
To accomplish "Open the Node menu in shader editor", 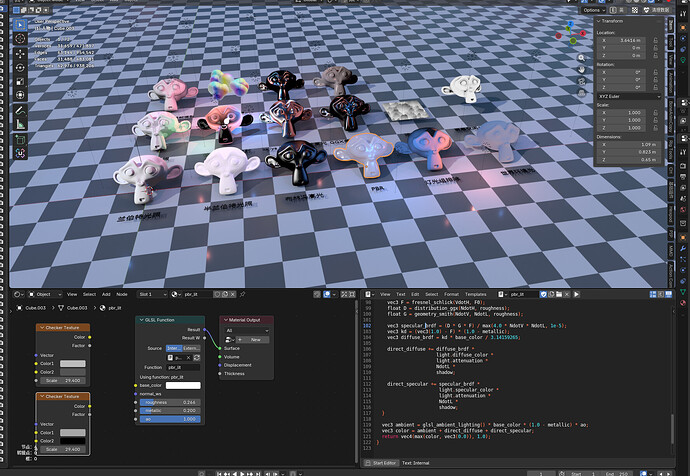I will [x=122, y=294].
